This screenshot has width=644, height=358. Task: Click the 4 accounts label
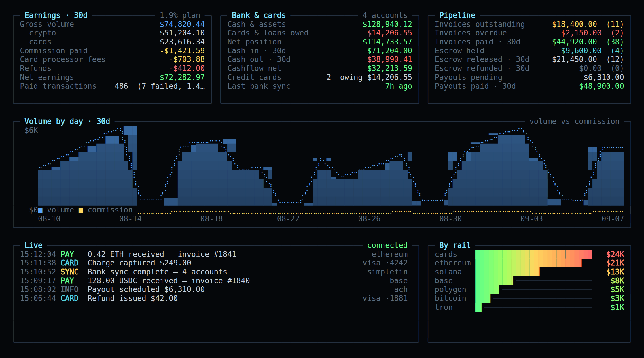click(385, 15)
